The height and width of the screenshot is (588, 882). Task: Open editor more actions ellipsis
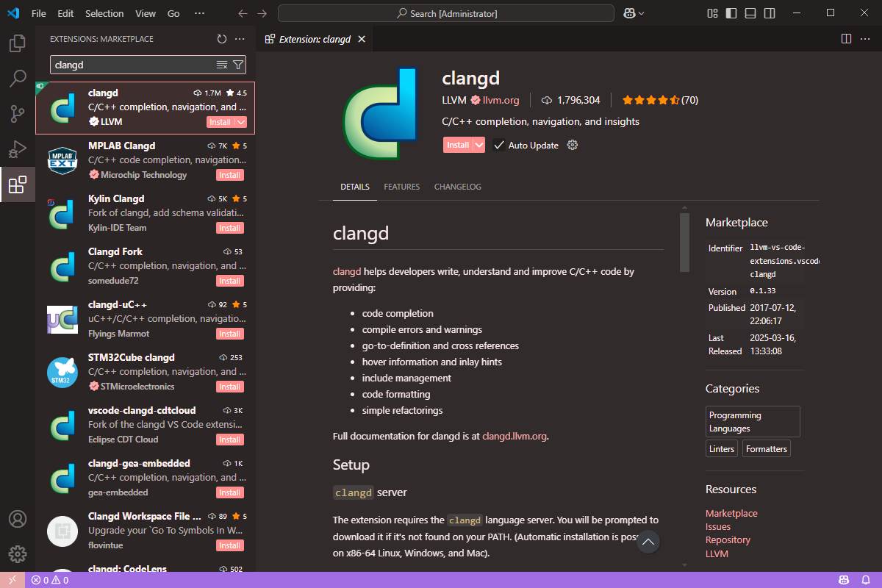(864, 39)
